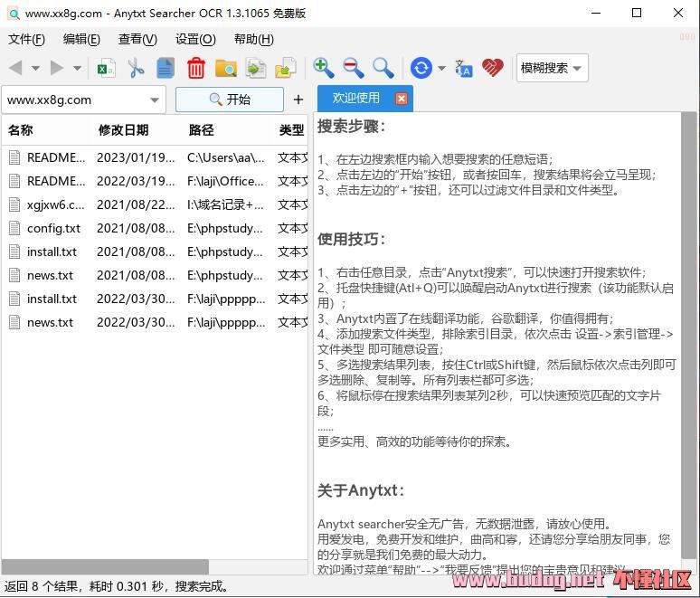Select the config.txt result row
The height and width of the screenshot is (598, 700).
[x=54, y=228]
